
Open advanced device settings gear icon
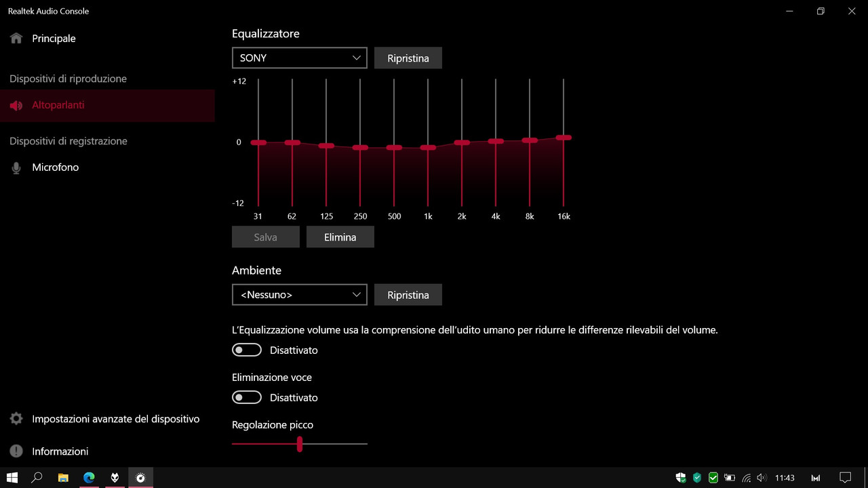pos(16,419)
